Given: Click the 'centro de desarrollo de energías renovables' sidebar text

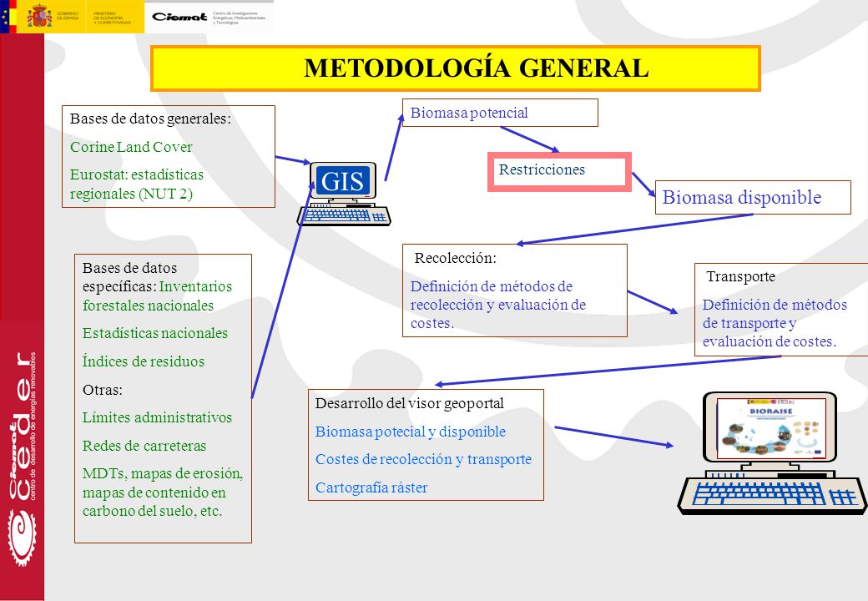Looking at the screenshot, I should [33, 426].
